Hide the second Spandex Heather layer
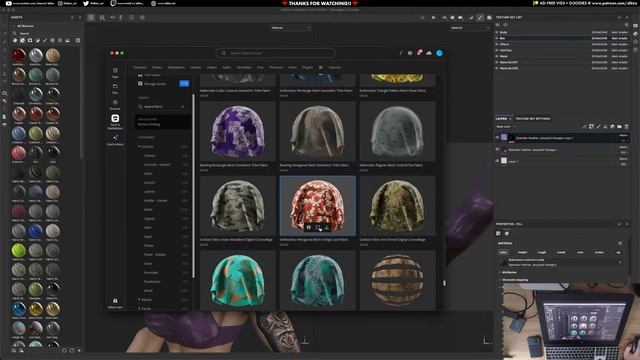 pos(497,149)
